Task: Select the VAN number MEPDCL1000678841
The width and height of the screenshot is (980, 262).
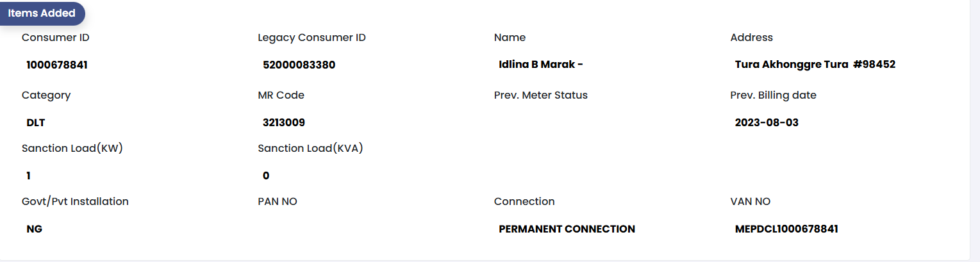Action: (x=786, y=229)
